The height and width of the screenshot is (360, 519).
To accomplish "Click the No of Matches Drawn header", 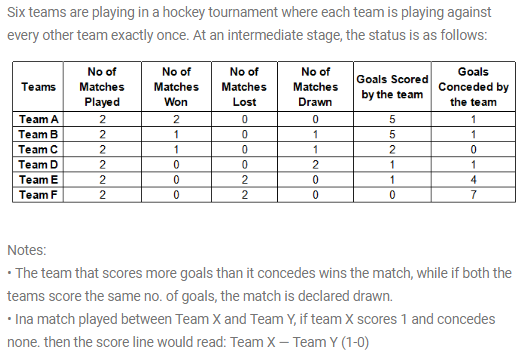I will coord(315,87).
